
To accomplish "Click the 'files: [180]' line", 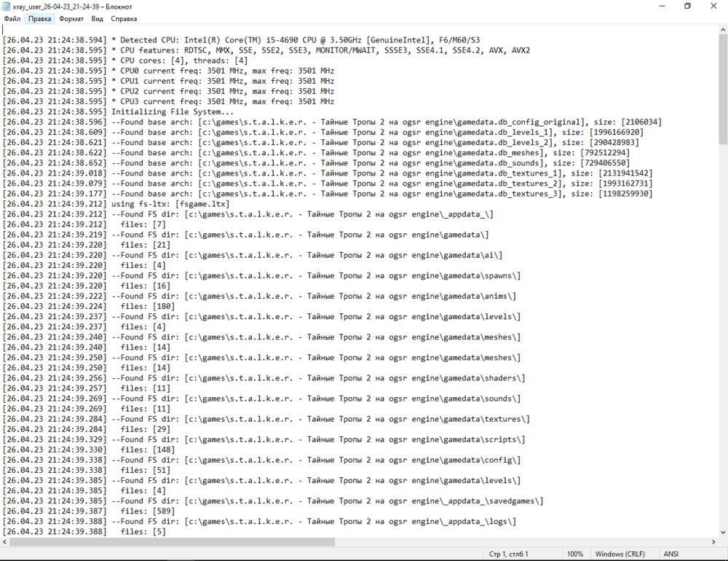I will (x=89, y=306).
